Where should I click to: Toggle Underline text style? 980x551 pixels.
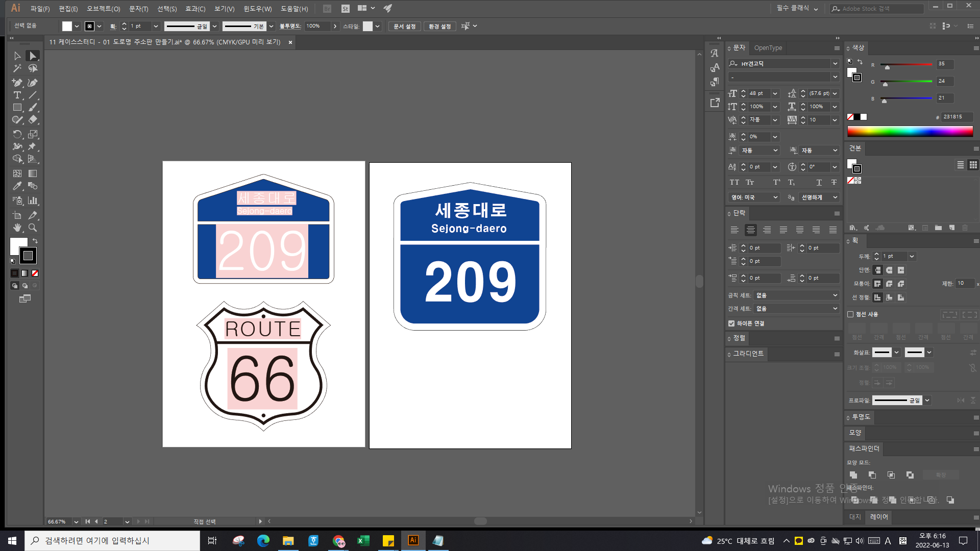click(819, 182)
